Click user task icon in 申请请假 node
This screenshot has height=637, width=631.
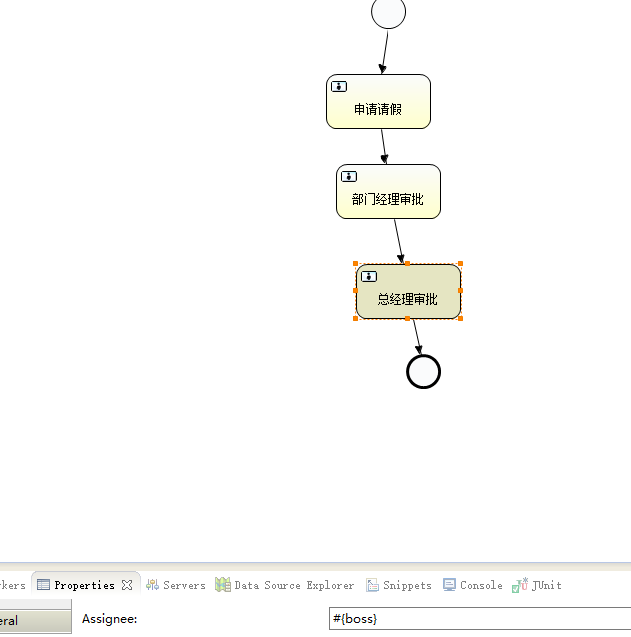[x=339, y=87]
